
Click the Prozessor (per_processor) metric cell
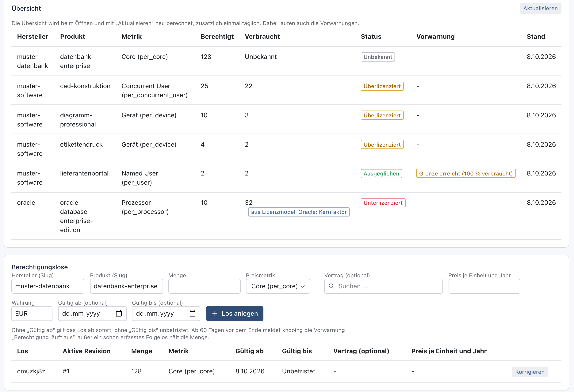[x=145, y=207]
